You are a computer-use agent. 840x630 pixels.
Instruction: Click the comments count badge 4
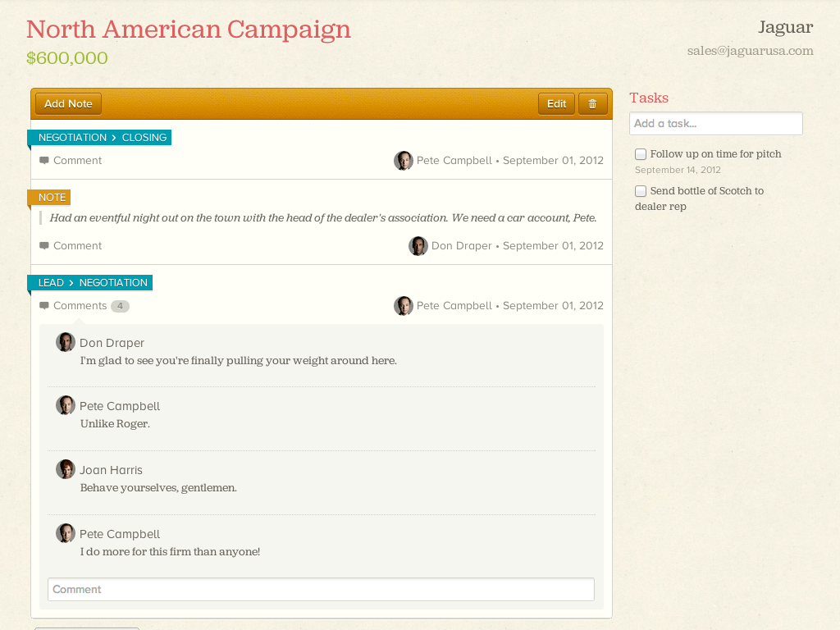120,306
